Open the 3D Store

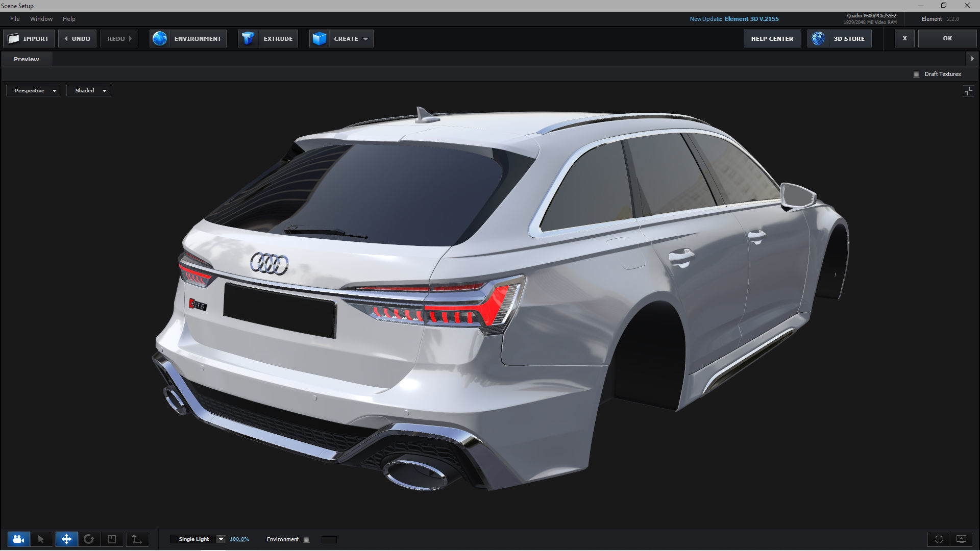pos(840,39)
